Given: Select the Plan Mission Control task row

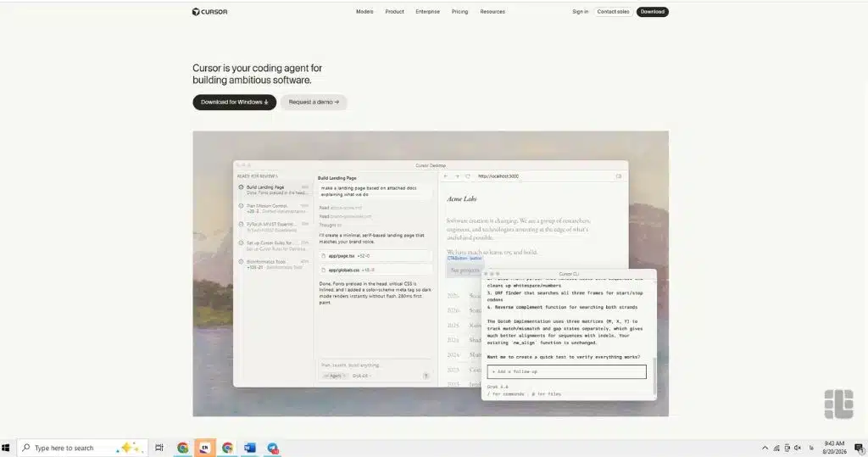Looking at the screenshot, I should [274, 209].
